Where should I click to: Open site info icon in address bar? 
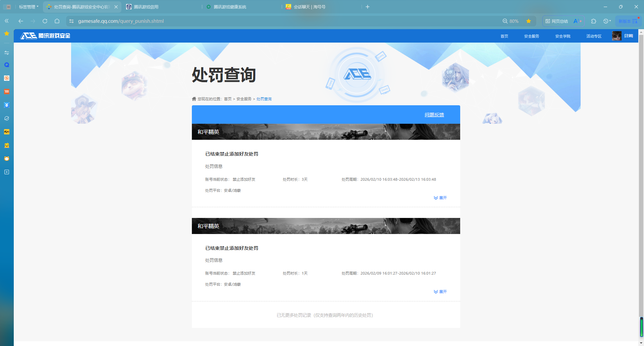pos(71,21)
